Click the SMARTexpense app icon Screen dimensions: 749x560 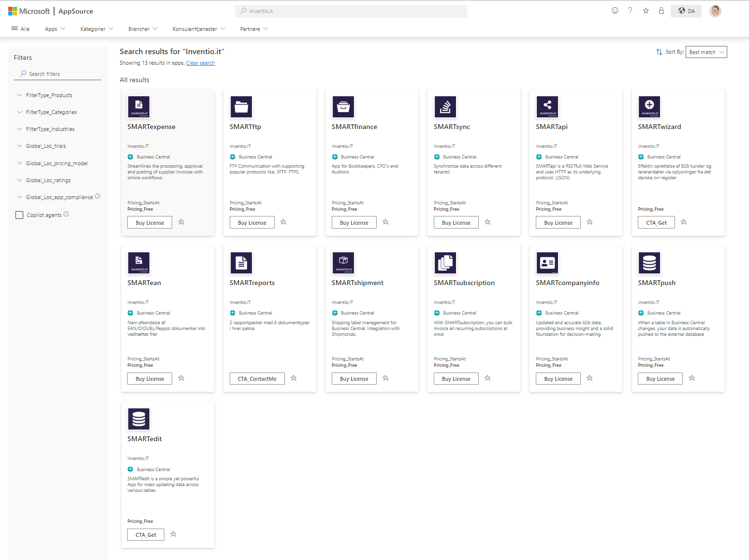[x=139, y=107]
